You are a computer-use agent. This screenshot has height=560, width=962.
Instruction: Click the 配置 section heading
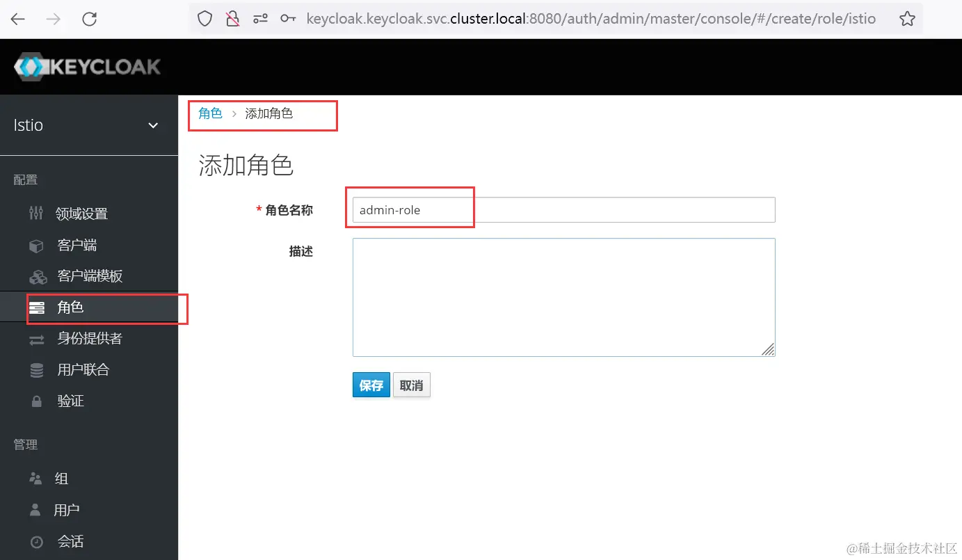[26, 180]
